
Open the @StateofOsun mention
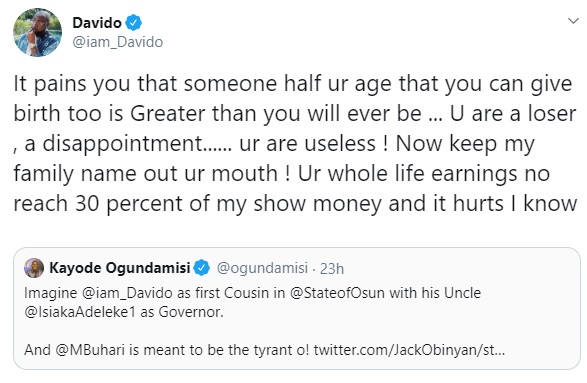(x=337, y=293)
